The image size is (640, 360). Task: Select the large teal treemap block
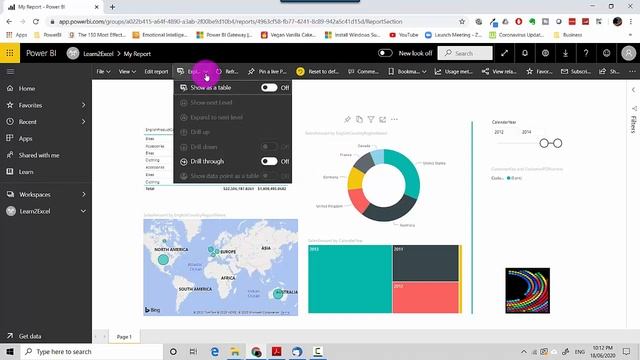click(x=350, y=279)
